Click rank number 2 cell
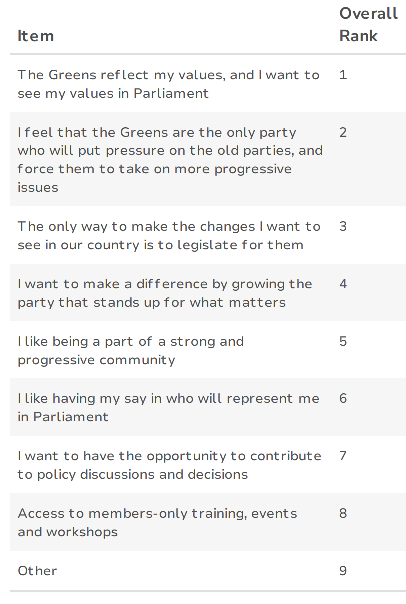 (x=343, y=133)
